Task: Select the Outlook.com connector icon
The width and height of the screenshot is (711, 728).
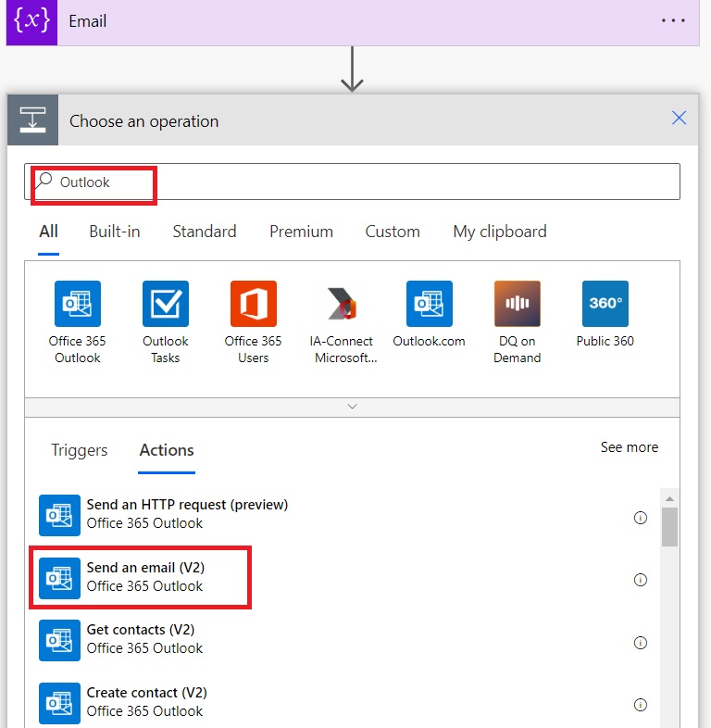Action: pos(430,304)
